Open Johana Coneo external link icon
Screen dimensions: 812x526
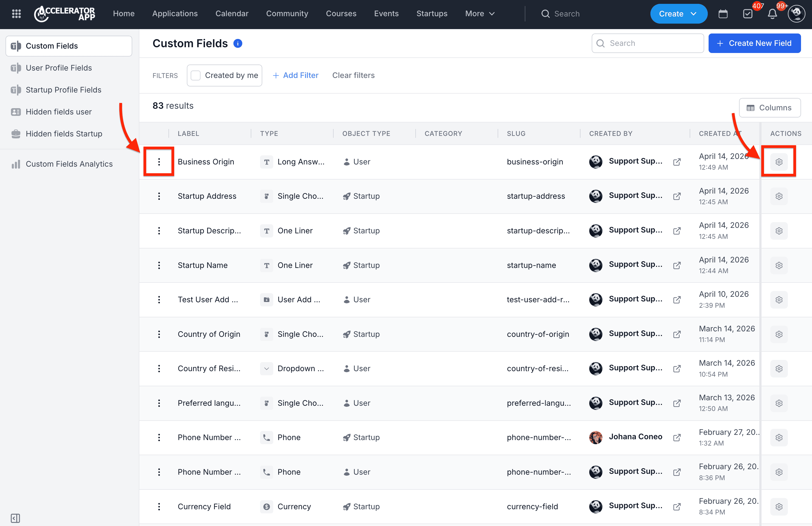[x=677, y=437]
